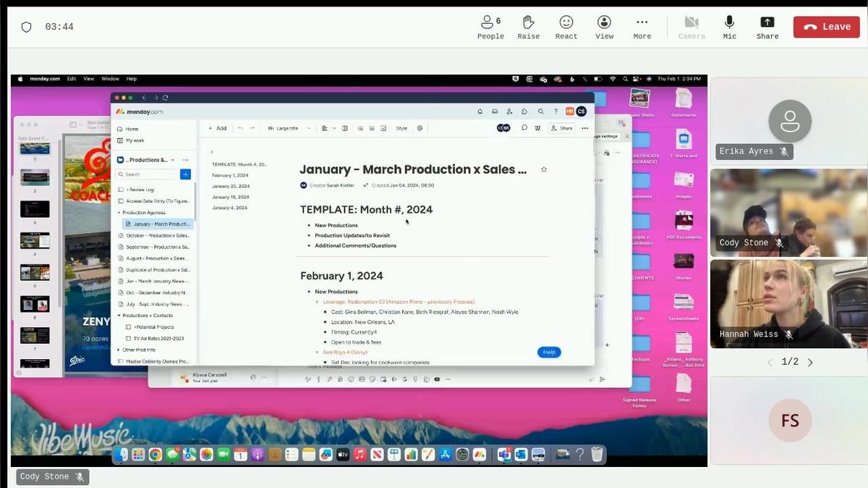Toggle the Mic mute button
The image size is (868, 488).
729,28
